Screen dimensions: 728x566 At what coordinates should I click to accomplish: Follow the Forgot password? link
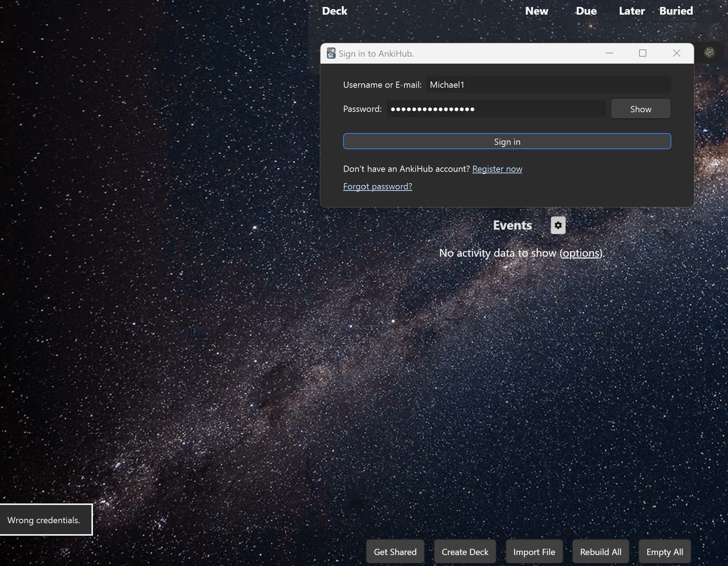(x=378, y=186)
